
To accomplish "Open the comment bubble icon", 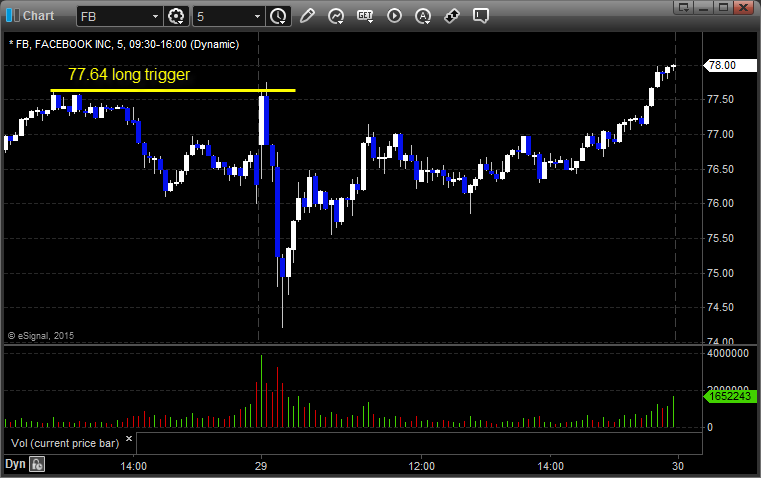I will tap(480, 16).
